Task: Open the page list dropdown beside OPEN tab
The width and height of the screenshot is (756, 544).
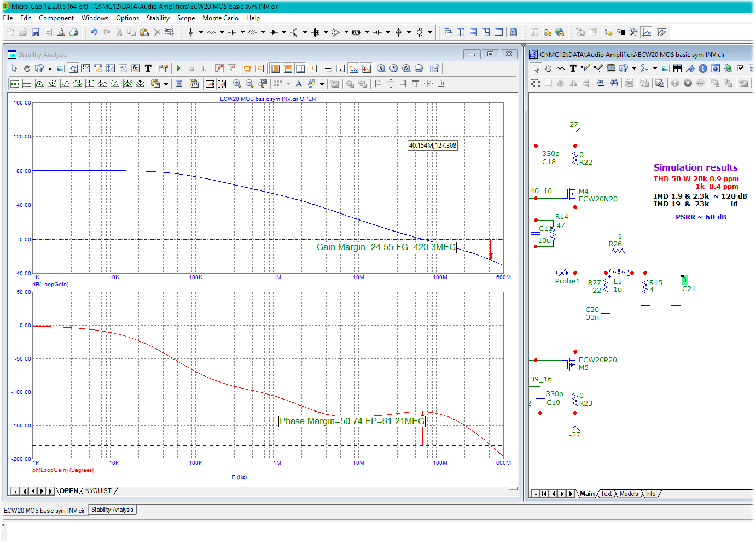Action: (x=15, y=491)
